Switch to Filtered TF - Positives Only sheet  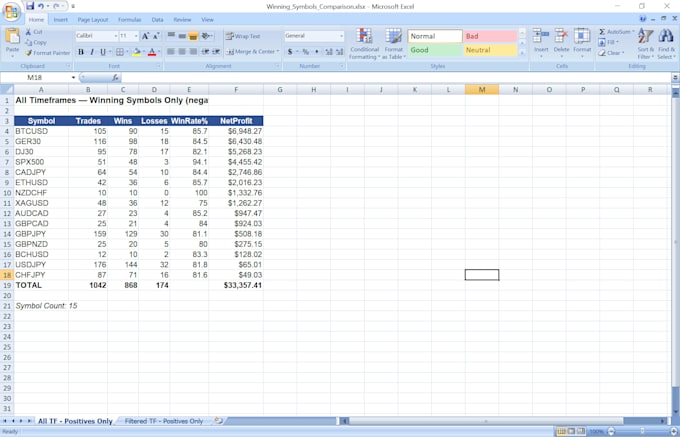(x=163, y=421)
